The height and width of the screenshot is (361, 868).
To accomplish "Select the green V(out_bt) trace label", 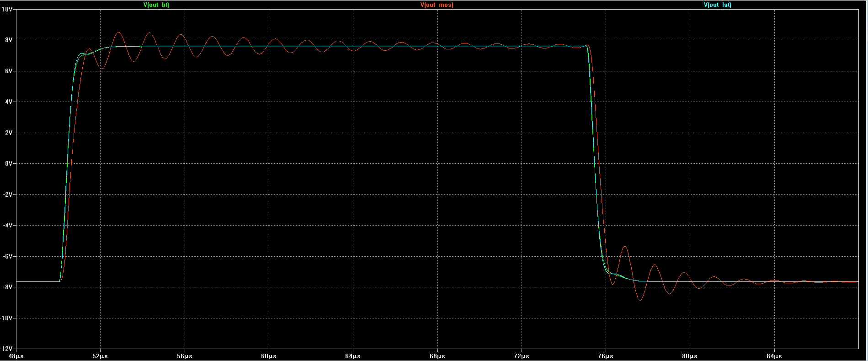I will [x=156, y=5].
